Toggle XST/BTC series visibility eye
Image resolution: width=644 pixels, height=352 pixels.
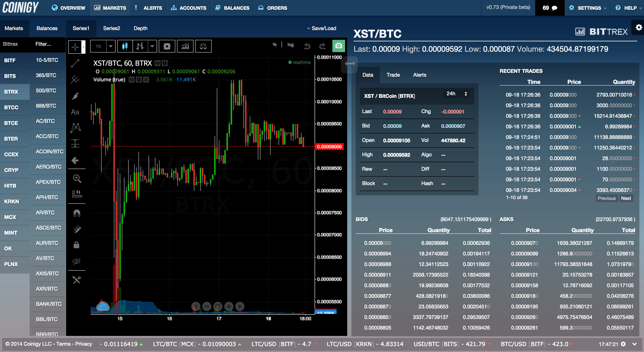tap(158, 63)
